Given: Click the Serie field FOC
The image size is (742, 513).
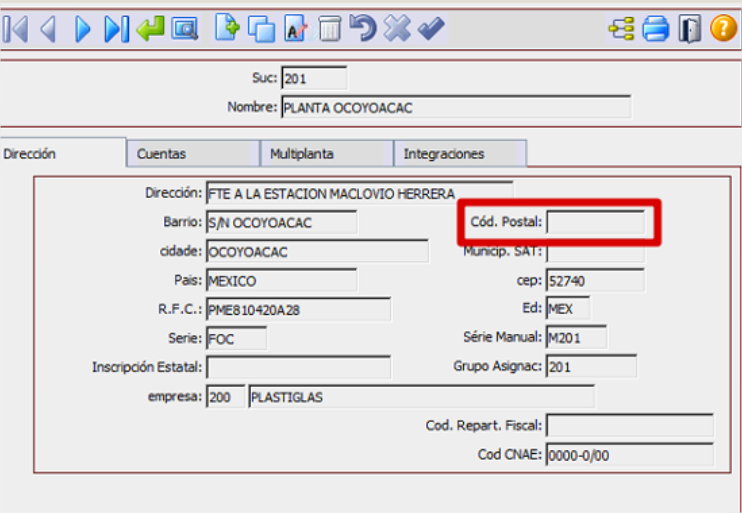Looking at the screenshot, I should [x=236, y=338].
